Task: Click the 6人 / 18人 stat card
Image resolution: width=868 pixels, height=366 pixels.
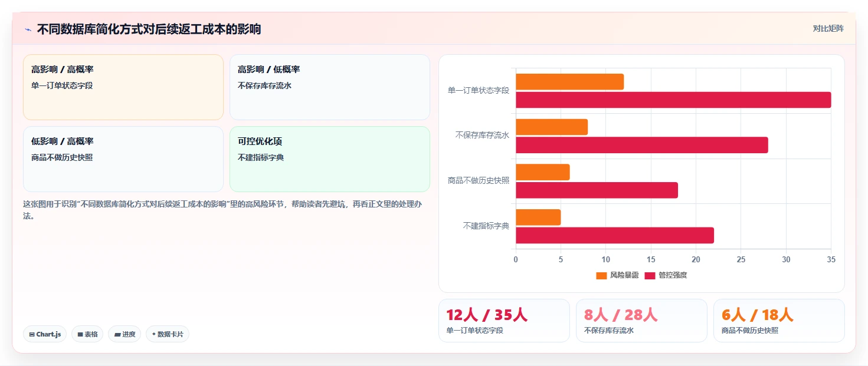Action: click(x=779, y=321)
